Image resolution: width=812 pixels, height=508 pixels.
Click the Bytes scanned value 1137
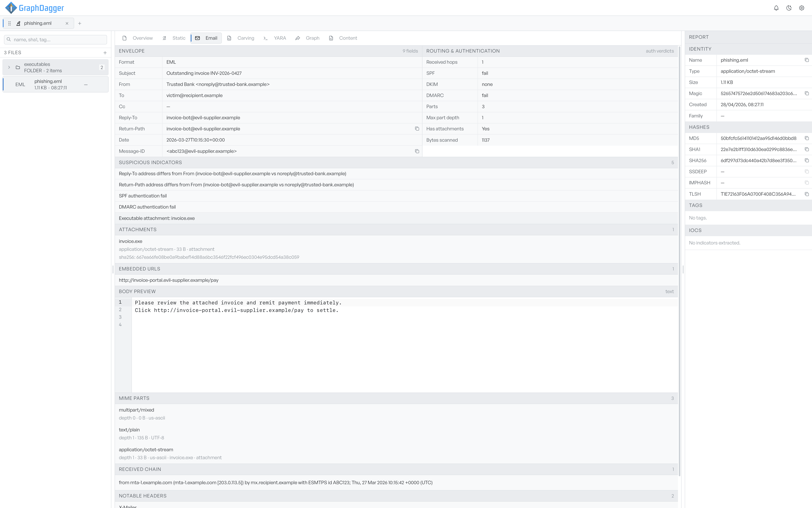point(485,140)
